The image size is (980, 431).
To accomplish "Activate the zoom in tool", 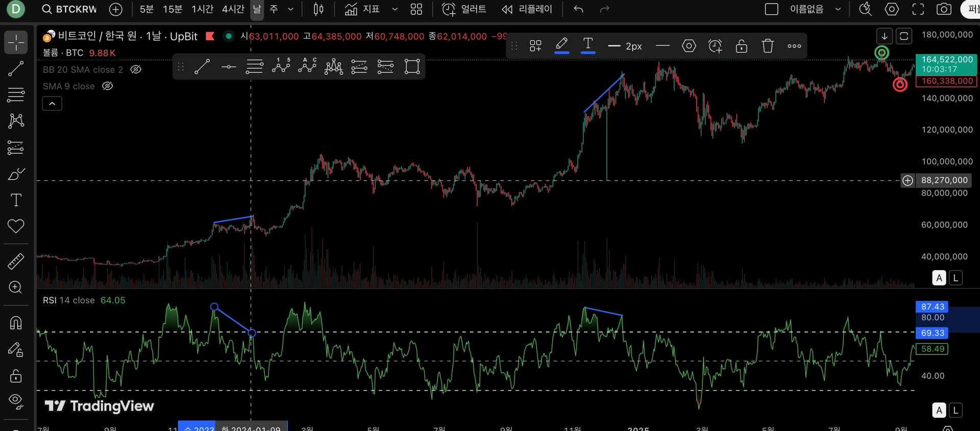I will (16, 287).
